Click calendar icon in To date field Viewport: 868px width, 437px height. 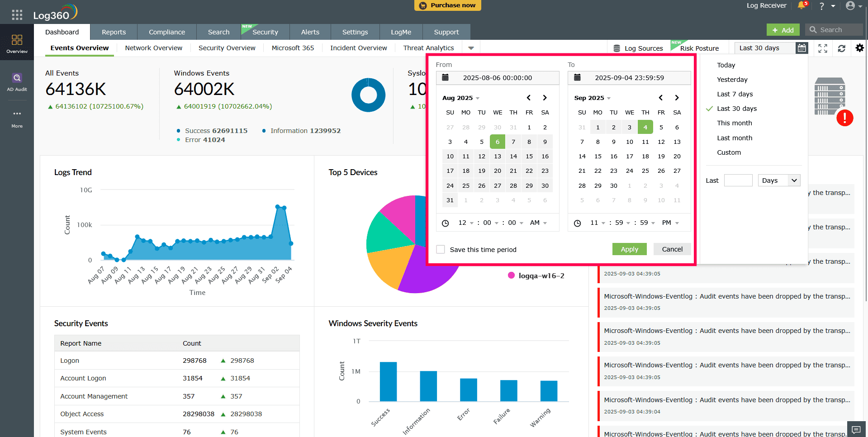point(577,78)
